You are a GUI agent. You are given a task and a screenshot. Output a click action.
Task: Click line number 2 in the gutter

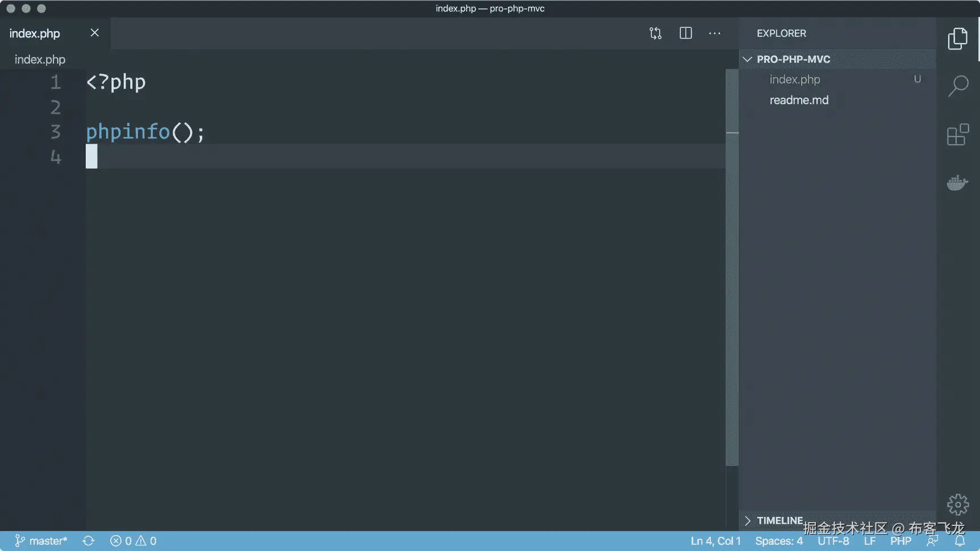click(x=56, y=107)
